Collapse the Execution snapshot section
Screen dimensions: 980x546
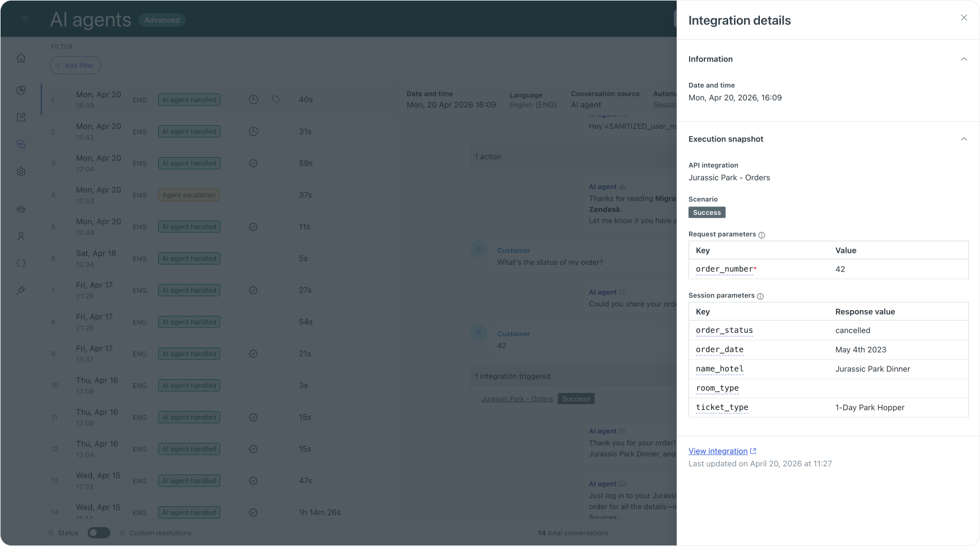[x=964, y=139]
